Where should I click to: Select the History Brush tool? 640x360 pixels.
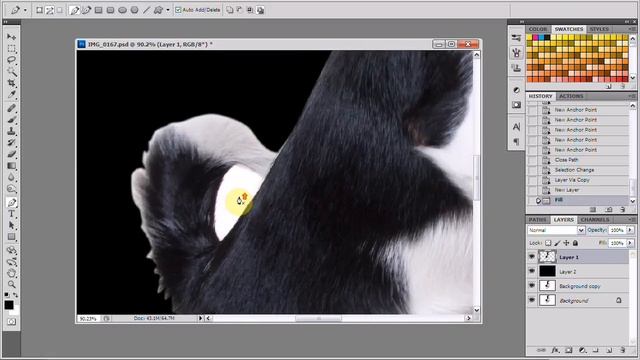coord(11,142)
